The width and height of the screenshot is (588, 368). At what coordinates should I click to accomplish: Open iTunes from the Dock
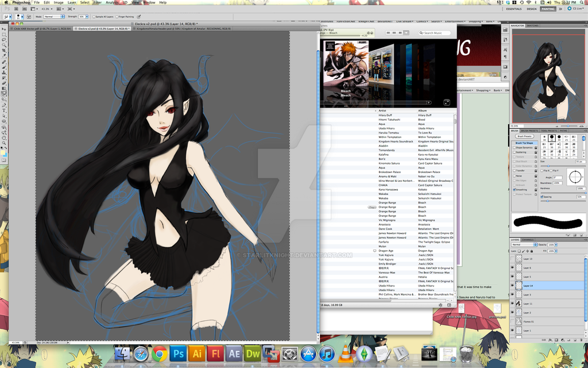pyautogui.click(x=327, y=354)
